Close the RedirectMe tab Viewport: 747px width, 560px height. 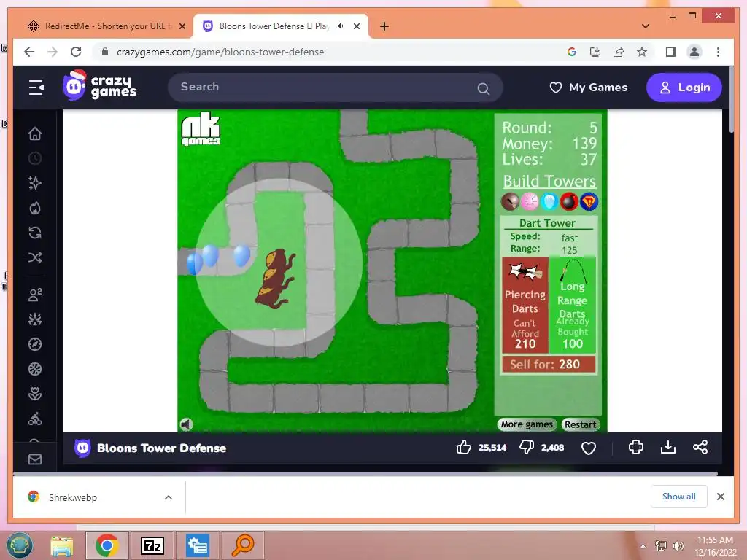(182, 27)
